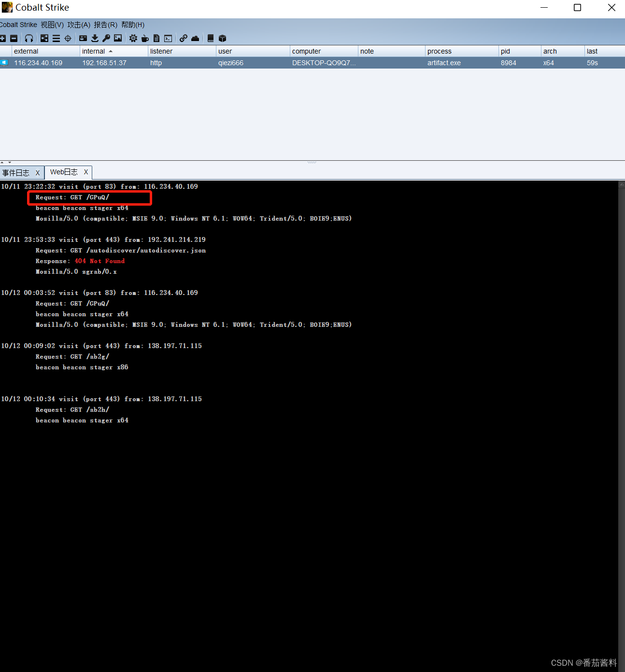625x672 pixels.
Task: Open the credentials ID-card icon
Action: click(x=83, y=38)
